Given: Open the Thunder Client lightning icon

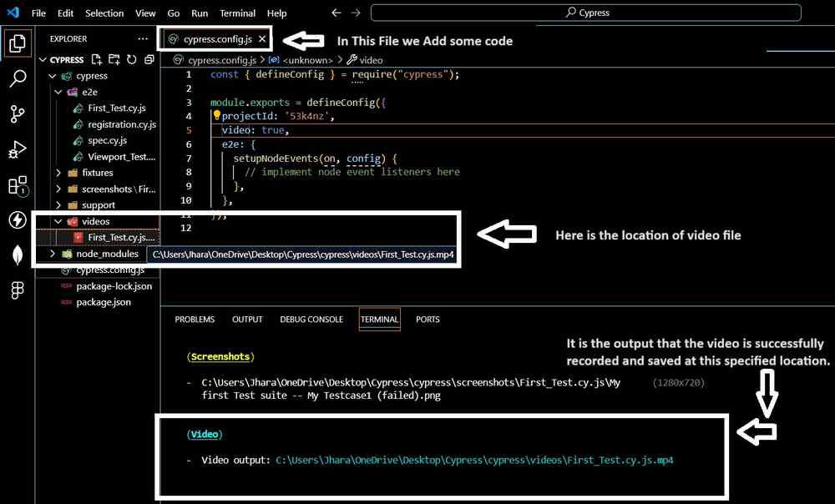Looking at the screenshot, I should (x=17, y=219).
